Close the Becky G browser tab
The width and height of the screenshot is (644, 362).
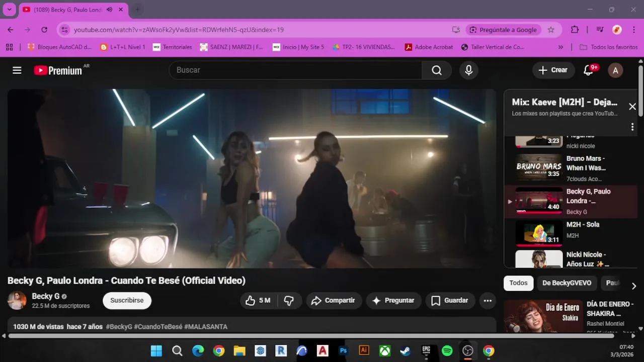[x=121, y=10]
